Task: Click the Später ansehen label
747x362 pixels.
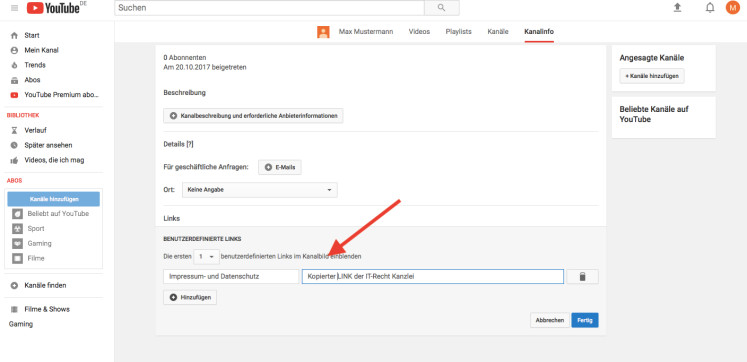Action: point(48,145)
